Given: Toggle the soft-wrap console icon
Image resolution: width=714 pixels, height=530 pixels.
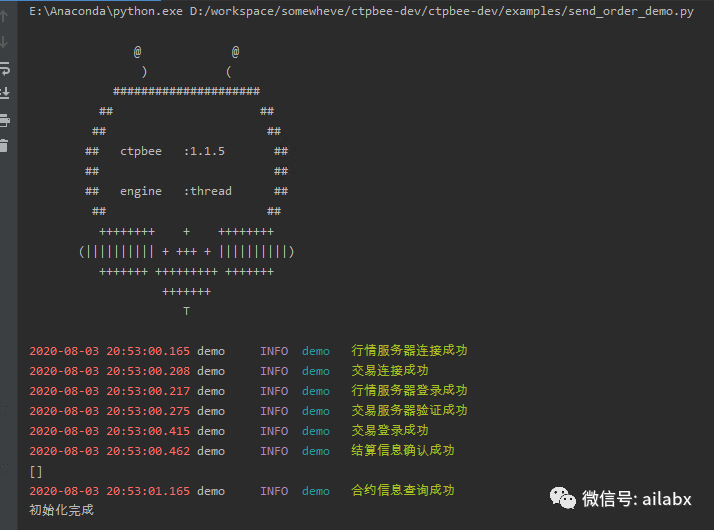Looking at the screenshot, I should (5, 68).
